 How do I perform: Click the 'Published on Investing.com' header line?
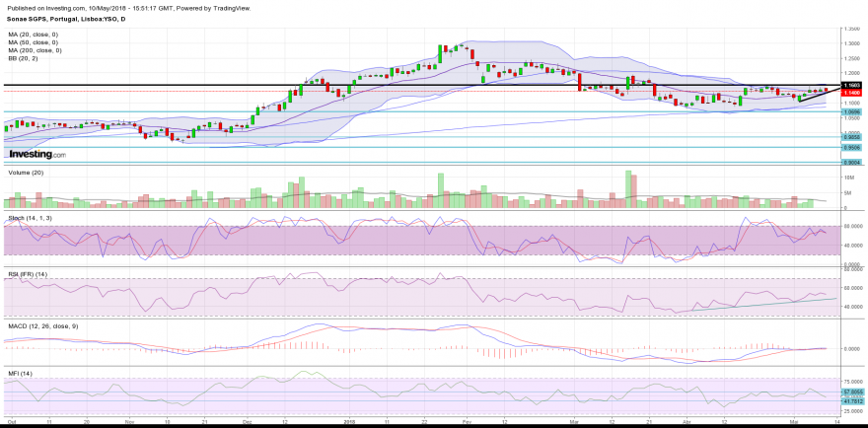coord(128,9)
